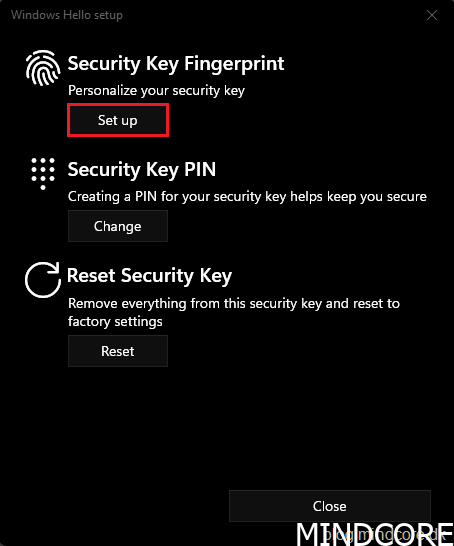Select the Security Key Fingerprint heading

point(176,64)
